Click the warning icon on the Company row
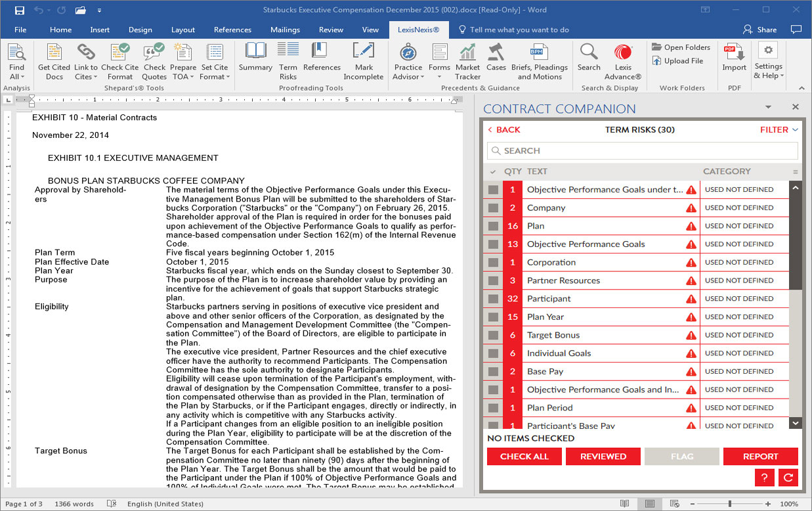Viewport: 812px width, 511px height. (691, 208)
